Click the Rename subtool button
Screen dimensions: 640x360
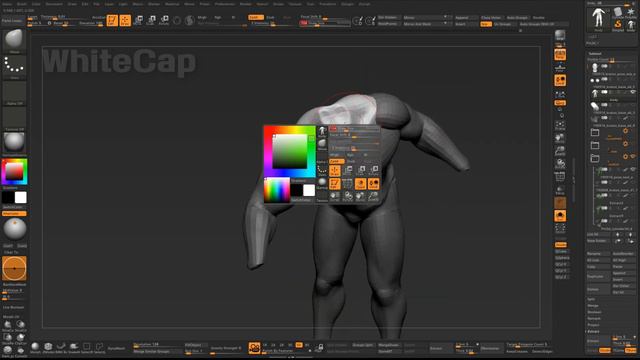click(598, 253)
